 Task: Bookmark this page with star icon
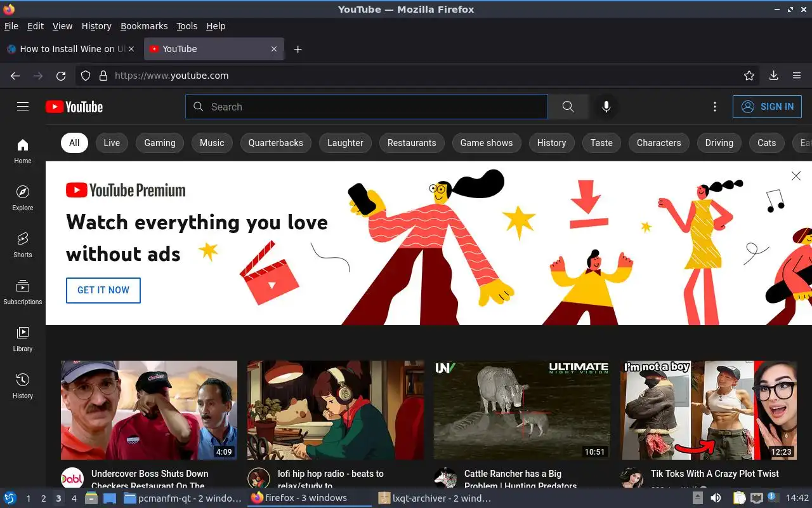749,76
